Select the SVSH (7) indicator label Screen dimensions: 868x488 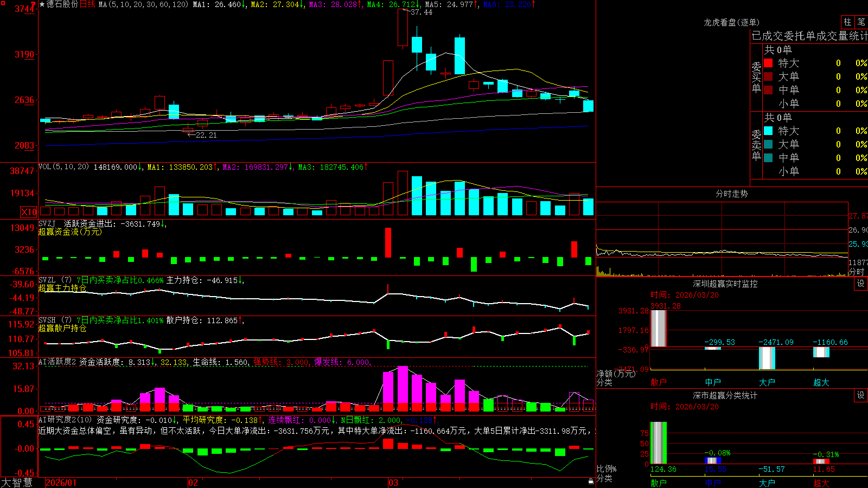(55, 320)
